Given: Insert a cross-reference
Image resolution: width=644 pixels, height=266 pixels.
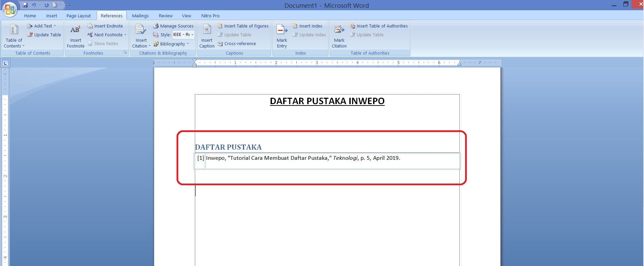Looking at the screenshot, I should pyautogui.click(x=237, y=43).
